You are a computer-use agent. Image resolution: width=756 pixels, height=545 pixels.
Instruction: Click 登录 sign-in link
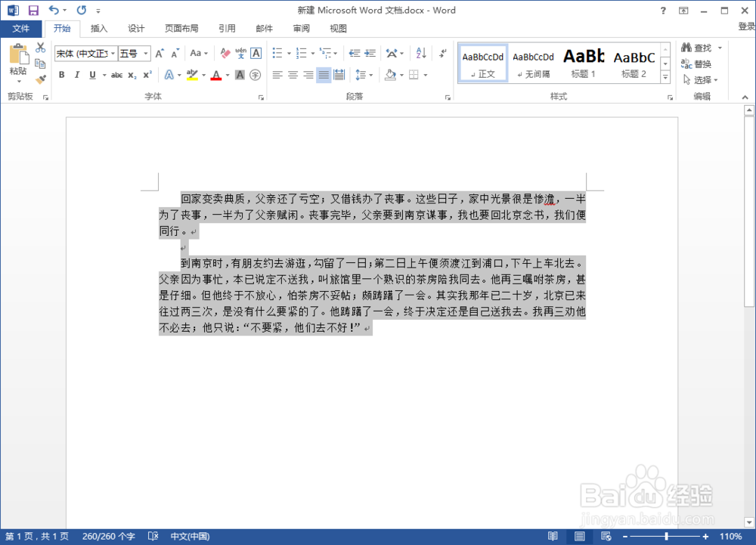click(746, 26)
